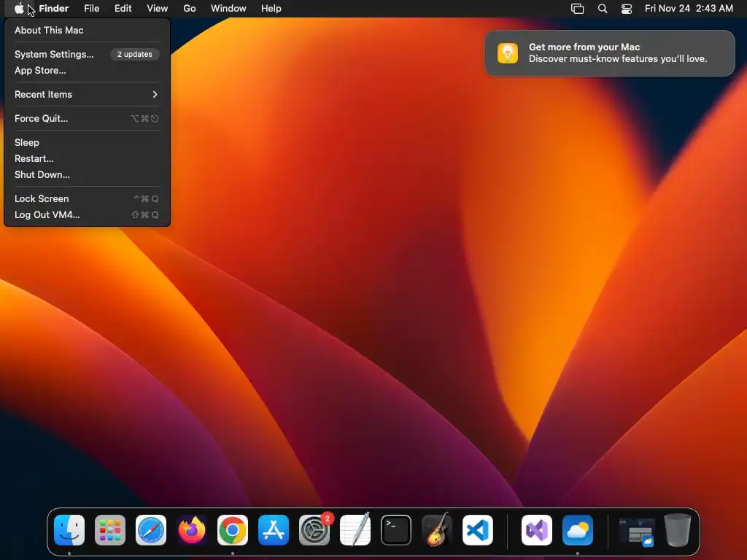Launch Terminal from the Dock
Image resolution: width=747 pixels, height=560 pixels.
(x=396, y=530)
